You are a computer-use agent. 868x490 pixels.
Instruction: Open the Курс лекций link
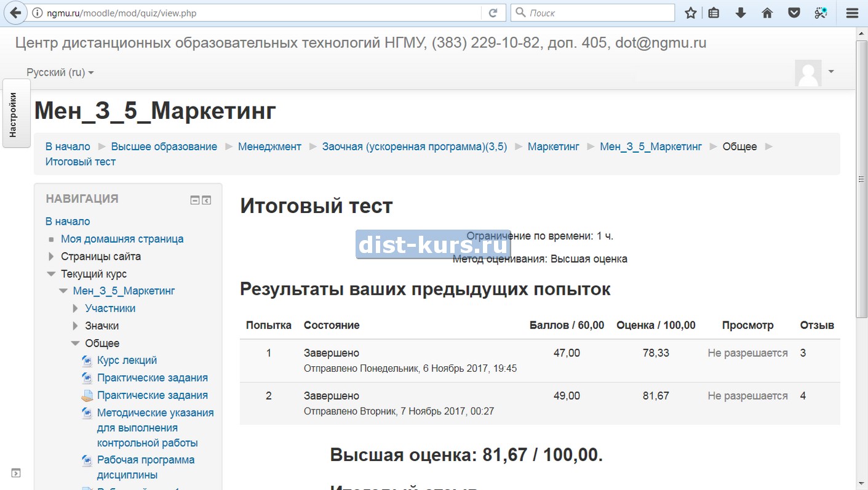tap(127, 360)
